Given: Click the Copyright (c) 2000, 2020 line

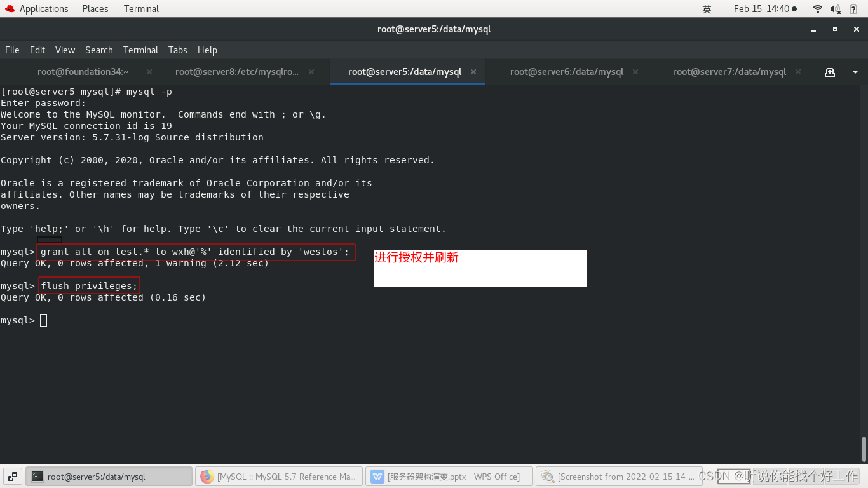Looking at the screenshot, I should [x=218, y=160].
